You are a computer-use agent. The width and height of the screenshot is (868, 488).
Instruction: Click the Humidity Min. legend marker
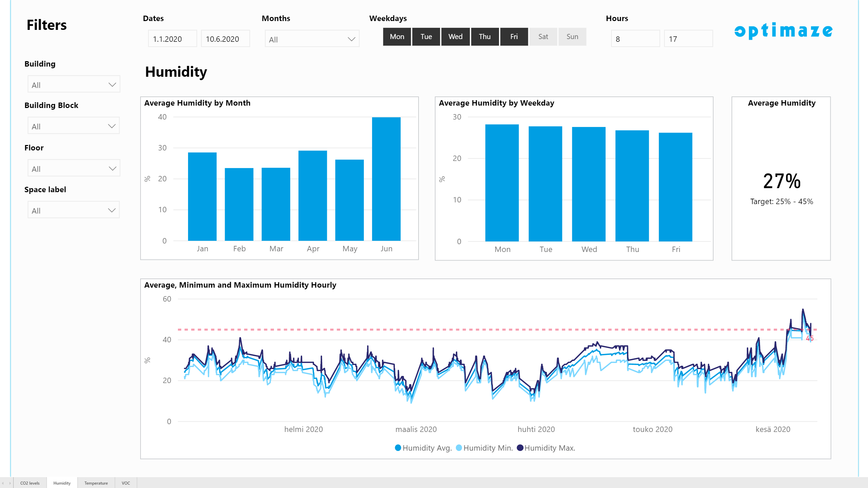coord(459,448)
